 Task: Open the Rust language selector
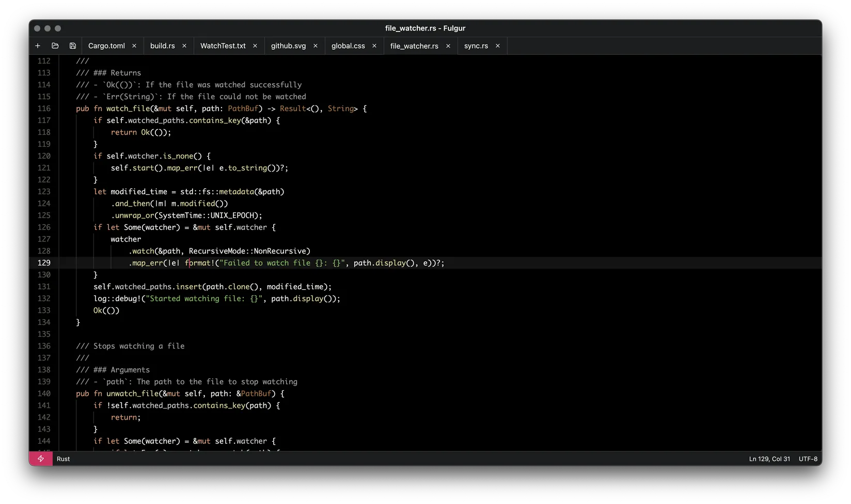64,459
